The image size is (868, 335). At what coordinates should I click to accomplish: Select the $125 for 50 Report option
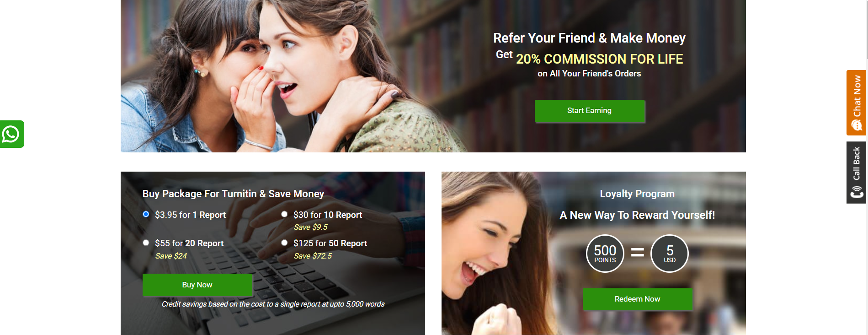coord(284,243)
